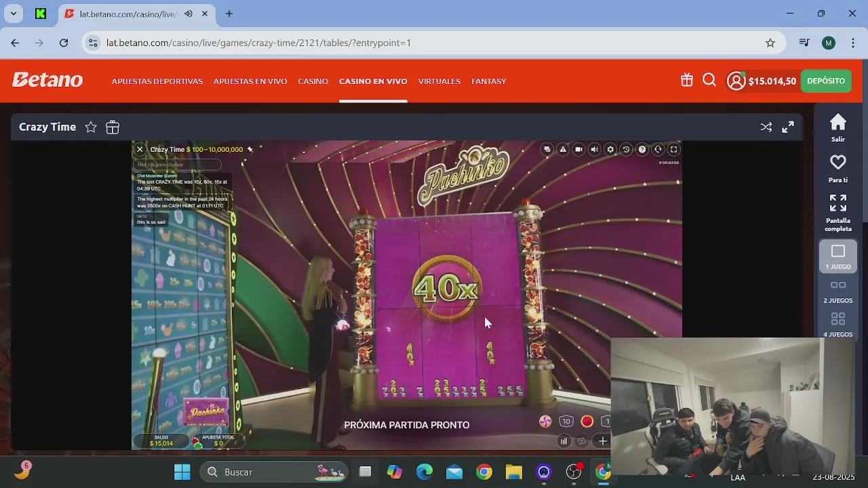This screenshot has height=488, width=868.
Task: Click the chat input field in game
Action: pos(177,164)
